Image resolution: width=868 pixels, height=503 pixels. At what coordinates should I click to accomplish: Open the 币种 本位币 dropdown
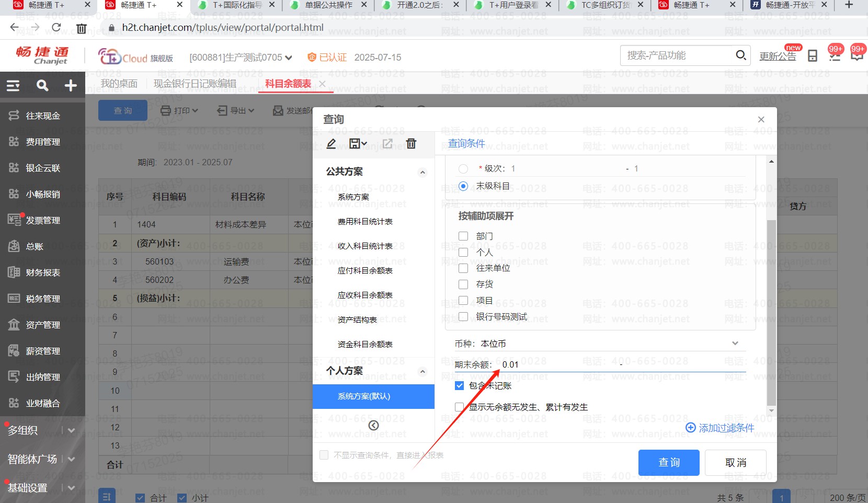coord(735,344)
